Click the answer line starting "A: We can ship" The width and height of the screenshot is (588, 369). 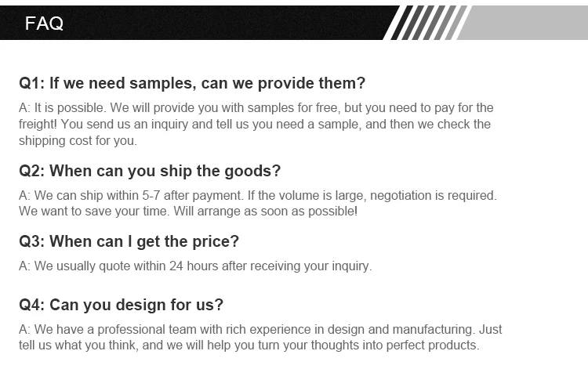coord(257,195)
